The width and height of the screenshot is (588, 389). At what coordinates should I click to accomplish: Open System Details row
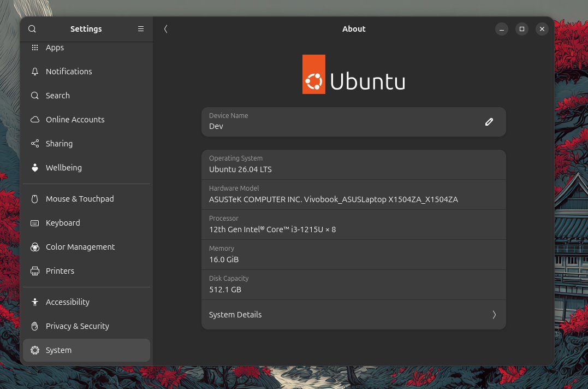tap(354, 315)
